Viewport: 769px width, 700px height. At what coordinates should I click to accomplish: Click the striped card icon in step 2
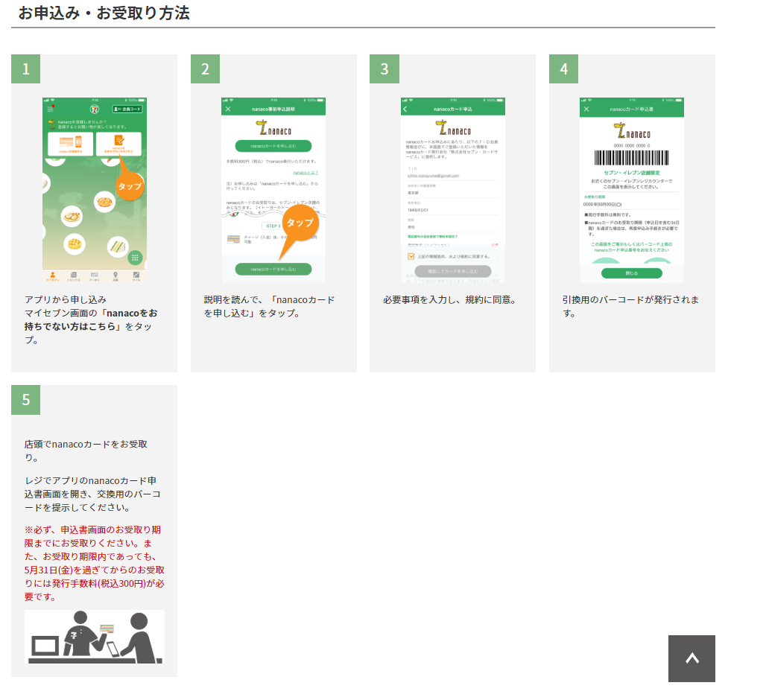(x=233, y=239)
